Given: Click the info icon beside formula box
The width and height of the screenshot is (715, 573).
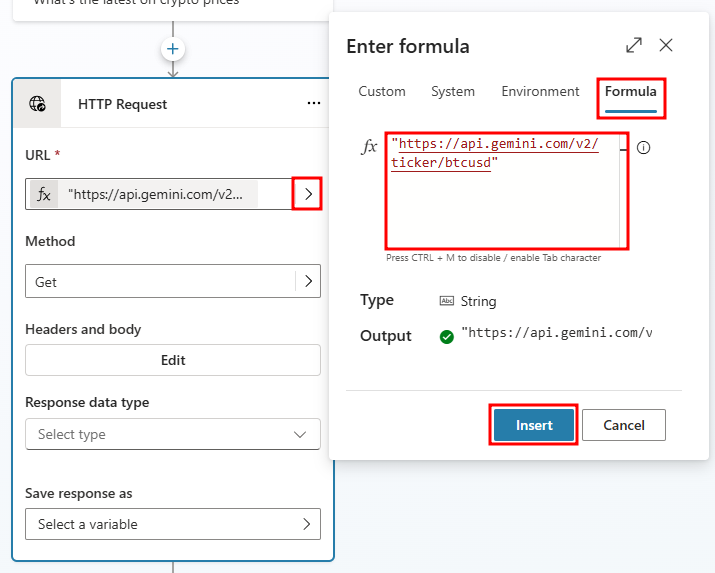Looking at the screenshot, I should tap(643, 148).
